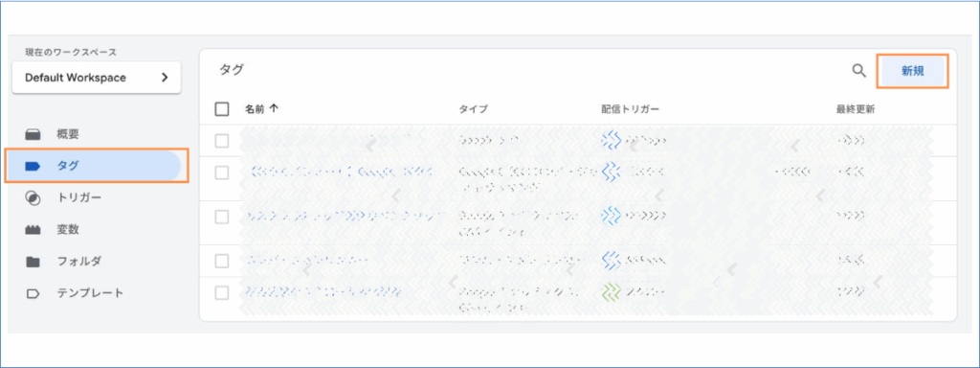Open the second tag name link
This screenshot has height=368, width=980.
341,172
